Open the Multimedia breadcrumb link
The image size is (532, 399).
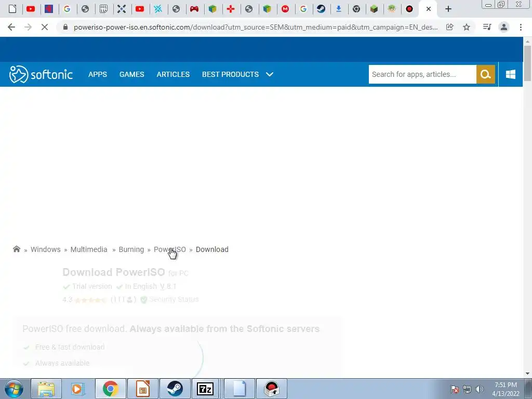89,249
